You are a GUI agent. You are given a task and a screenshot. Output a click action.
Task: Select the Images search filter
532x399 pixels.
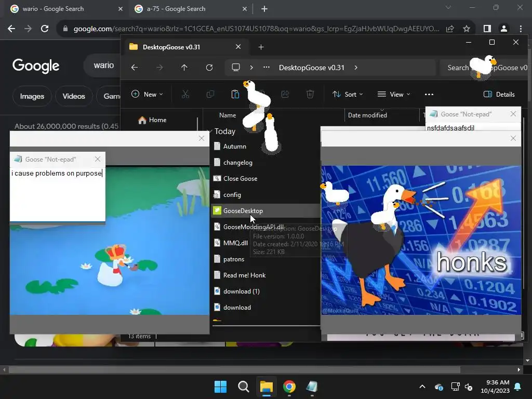coord(32,96)
